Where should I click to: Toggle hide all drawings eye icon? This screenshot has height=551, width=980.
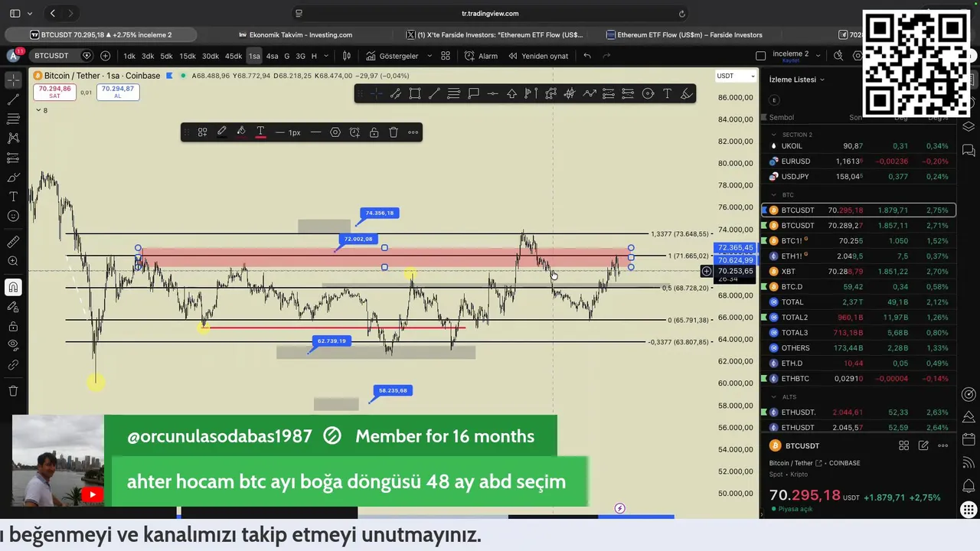click(x=13, y=346)
